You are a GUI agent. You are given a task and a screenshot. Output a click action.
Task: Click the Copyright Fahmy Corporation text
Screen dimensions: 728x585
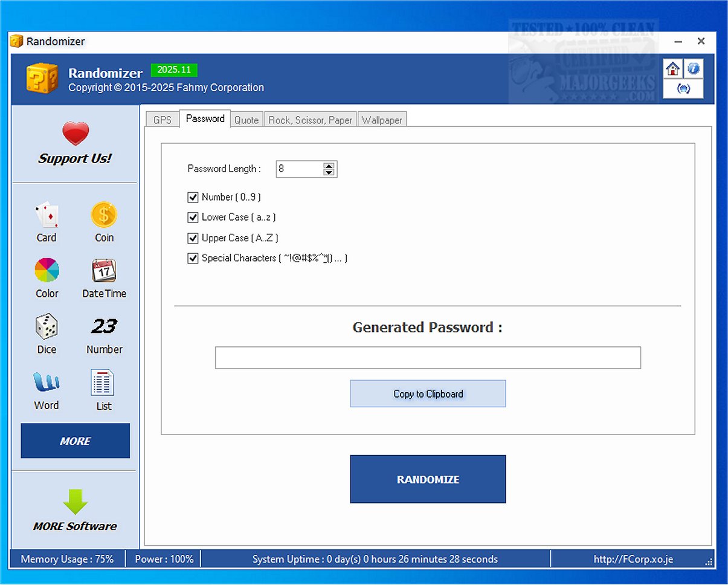[x=166, y=88]
